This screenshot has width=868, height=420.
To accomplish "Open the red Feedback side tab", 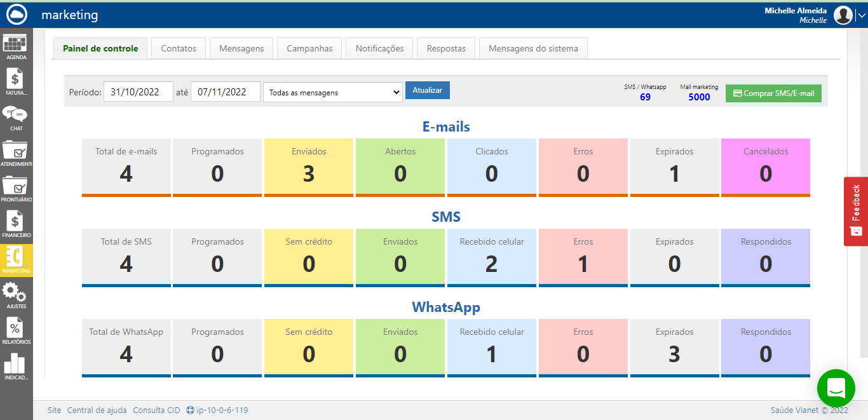I will pos(855,211).
